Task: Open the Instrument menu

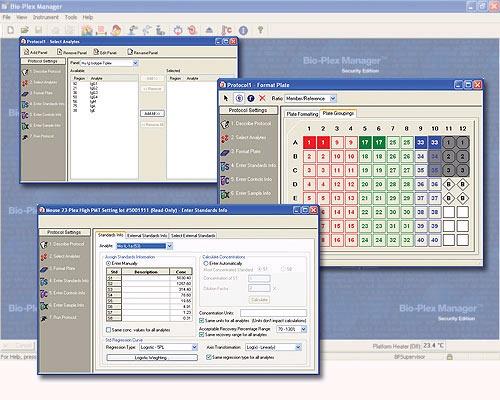Action: coord(46,17)
